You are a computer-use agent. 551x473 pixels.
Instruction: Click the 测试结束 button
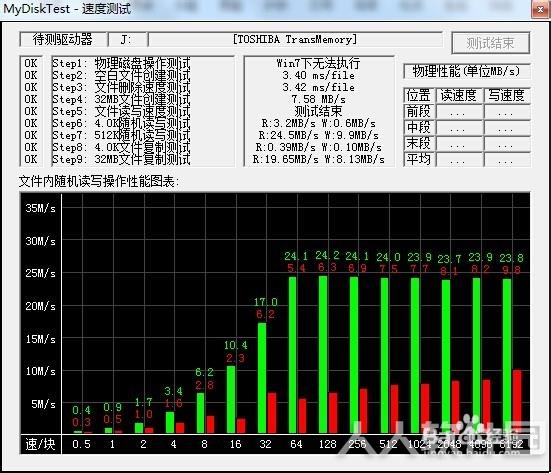(491, 43)
